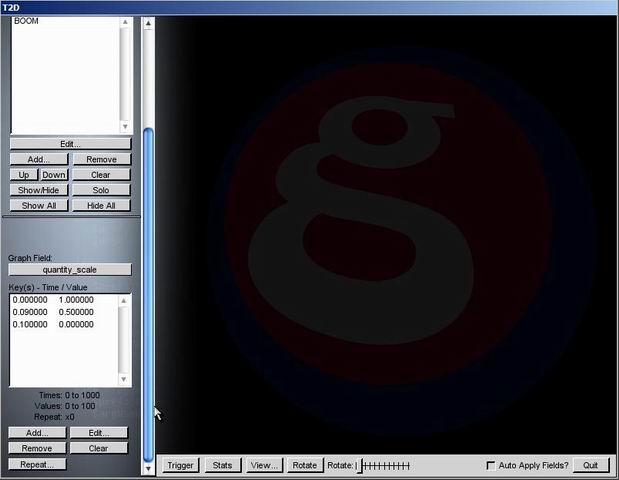Enable Auto Apply Fields checkbox
Image resolution: width=619 pixels, height=480 pixels.
(491, 466)
